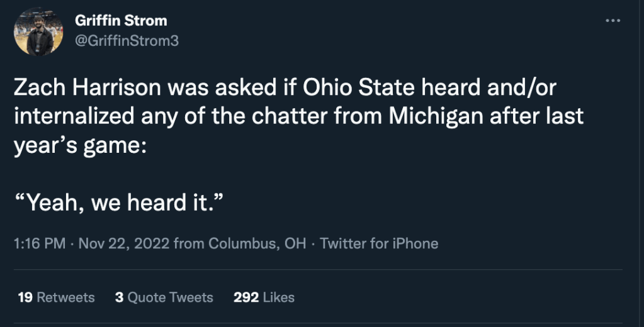View the 19 Retweets list
This screenshot has width=644, height=327.
[56, 297]
